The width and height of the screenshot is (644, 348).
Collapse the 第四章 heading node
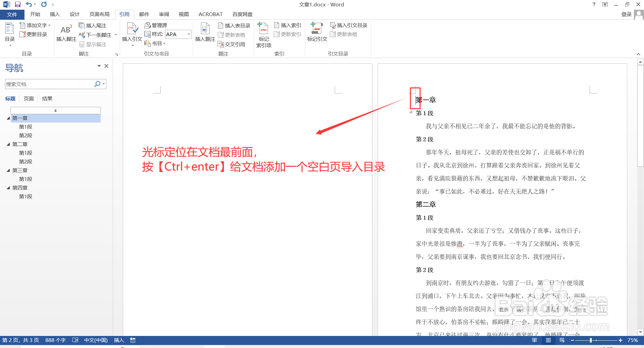click(8, 188)
